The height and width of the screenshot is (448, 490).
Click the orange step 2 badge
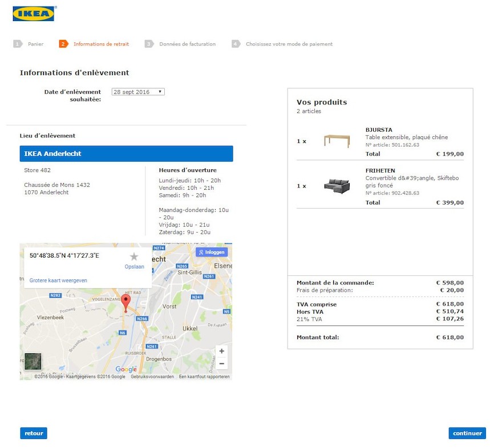click(63, 44)
